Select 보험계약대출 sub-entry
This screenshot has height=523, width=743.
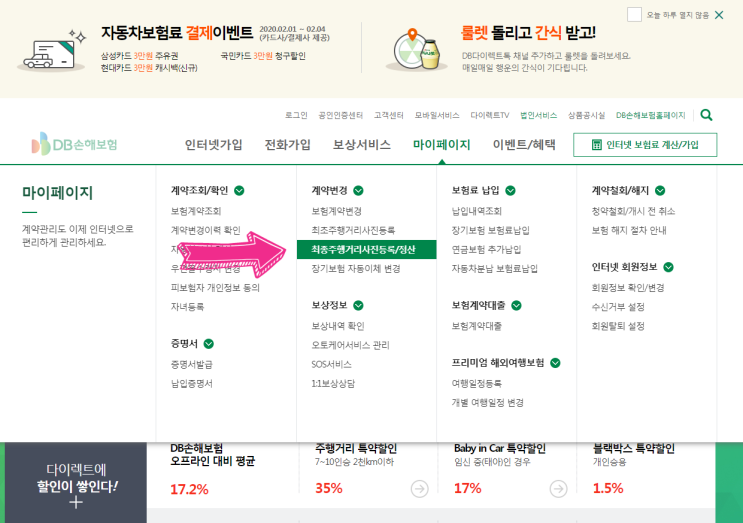[x=477, y=326]
